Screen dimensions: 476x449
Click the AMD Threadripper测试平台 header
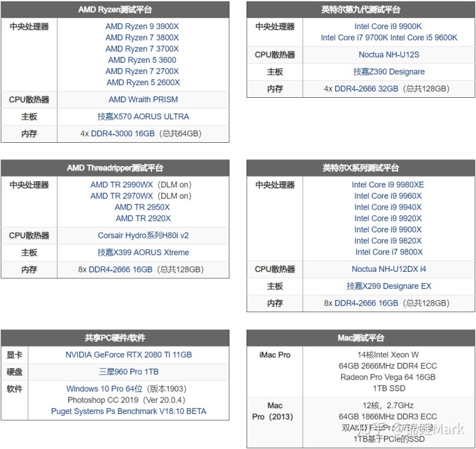[115, 168]
